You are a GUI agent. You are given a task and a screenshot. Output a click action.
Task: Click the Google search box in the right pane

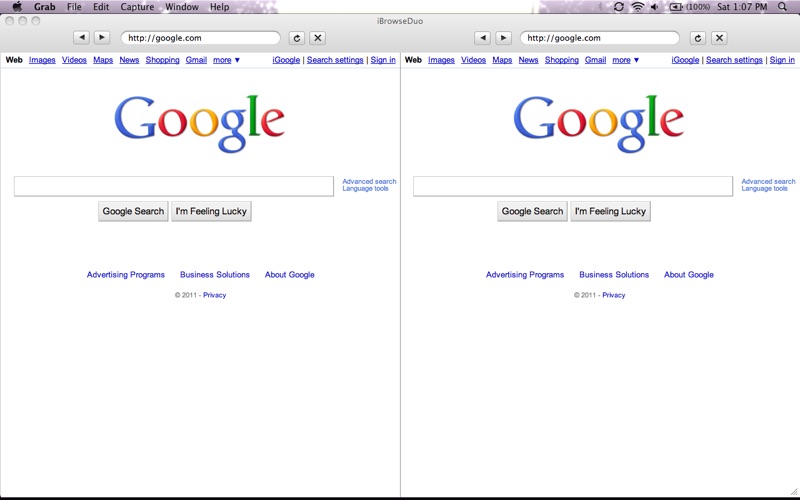pos(573,186)
